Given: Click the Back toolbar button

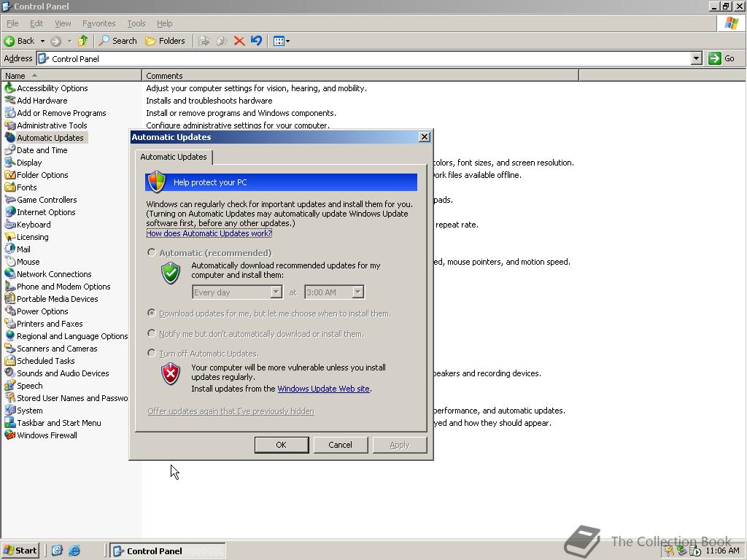Looking at the screenshot, I should point(20,41).
